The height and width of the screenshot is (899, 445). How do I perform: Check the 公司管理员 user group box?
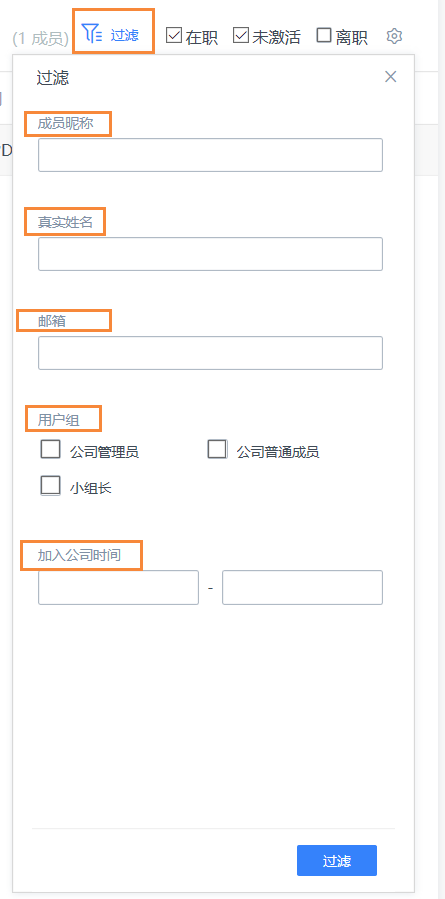50,449
